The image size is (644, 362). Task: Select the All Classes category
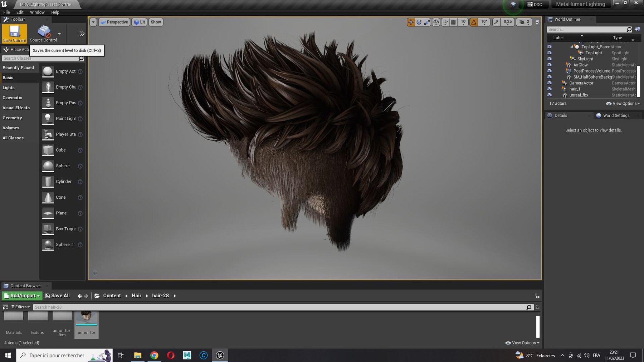tap(19, 138)
